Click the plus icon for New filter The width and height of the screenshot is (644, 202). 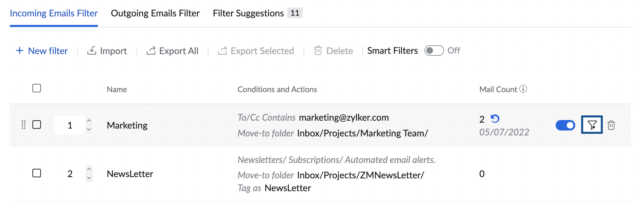(x=20, y=51)
